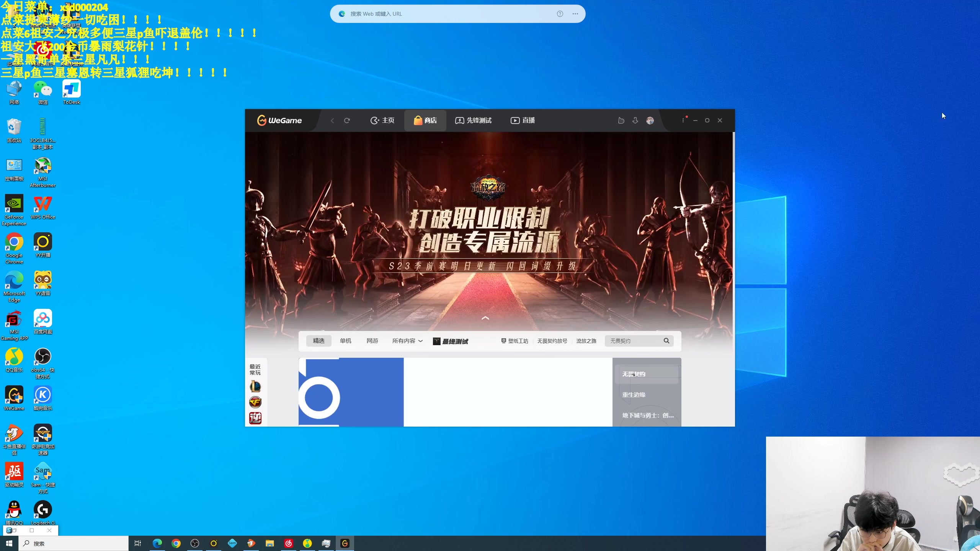Open the 百度网盘 desktop icon

[43, 322]
